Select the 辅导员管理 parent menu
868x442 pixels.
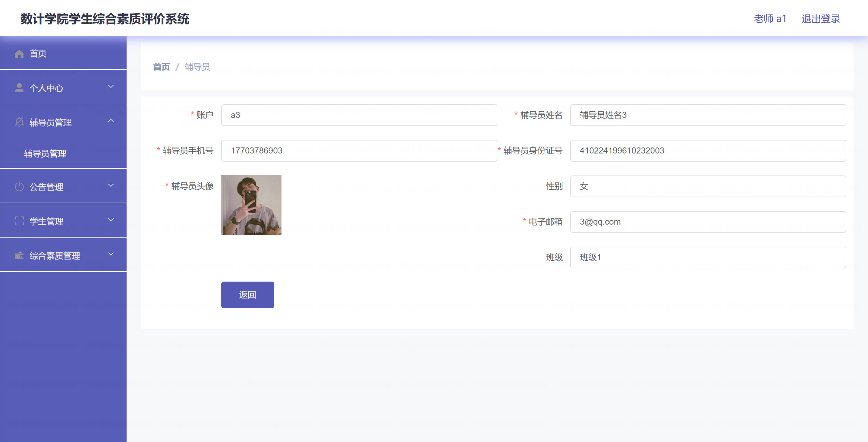63,122
